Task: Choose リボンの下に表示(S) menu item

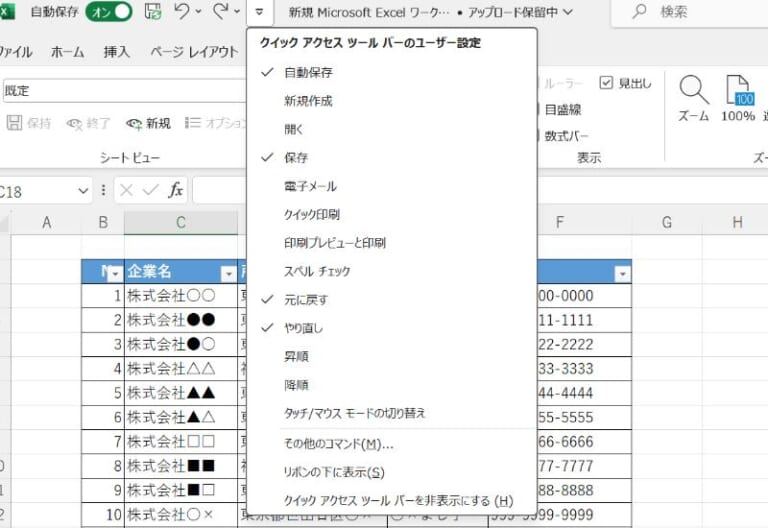Action: [x=392, y=473]
